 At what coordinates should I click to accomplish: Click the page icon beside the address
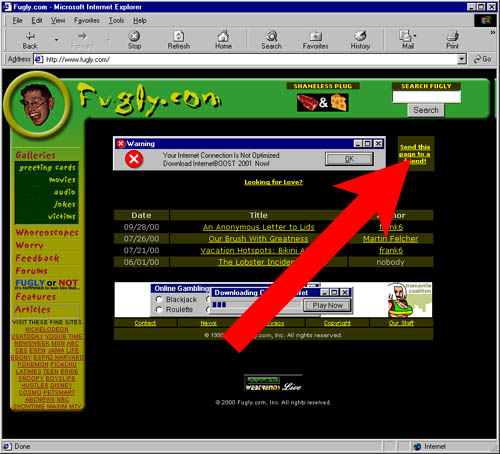click(39, 59)
